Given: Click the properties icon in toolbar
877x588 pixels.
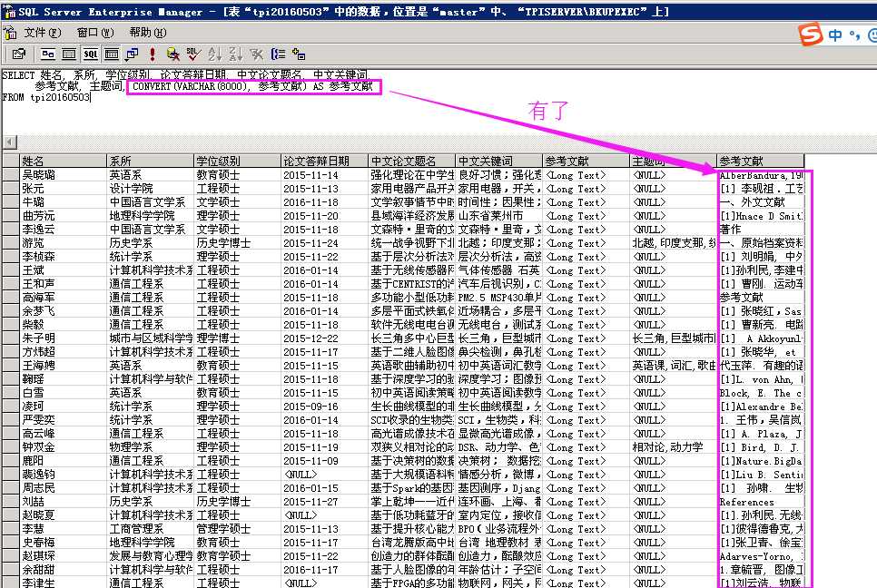Looking at the screenshot, I should pyautogui.click(x=18, y=54).
